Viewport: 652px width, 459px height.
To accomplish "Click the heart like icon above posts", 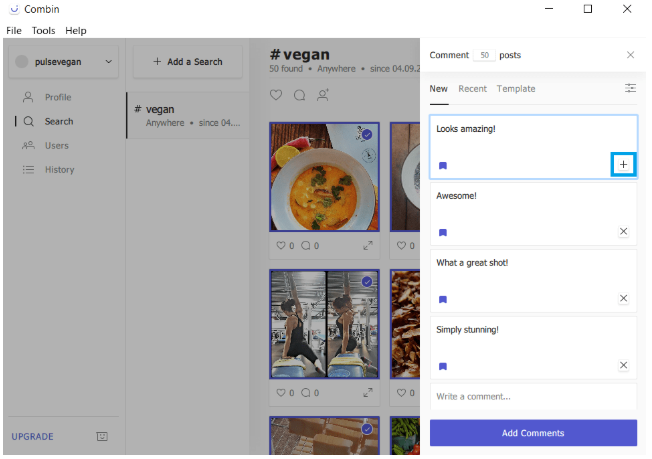I will [277, 95].
